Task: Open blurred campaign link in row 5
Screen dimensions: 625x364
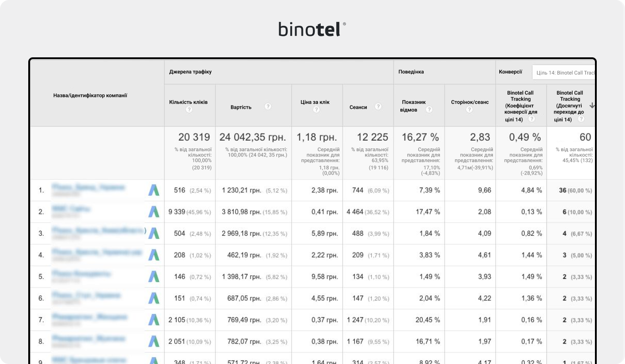Action: point(81,274)
